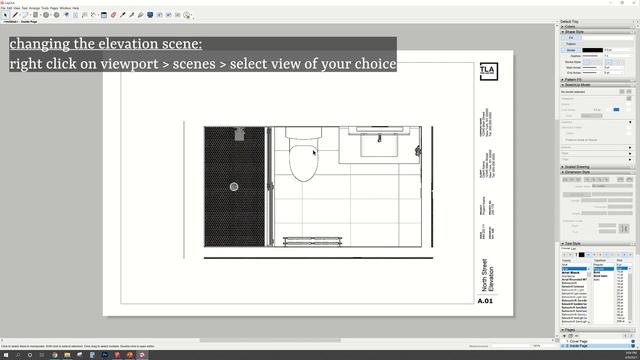Click the A.01 sheet number on title block
The width and height of the screenshot is (640, 360).
point(485,301)
